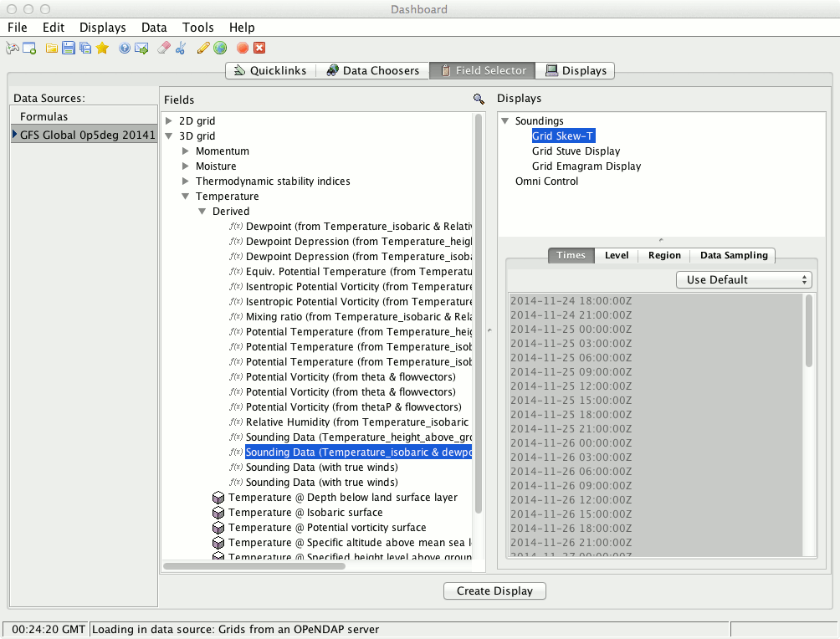Open the Displays menu in the menu bar

[102, 28]
